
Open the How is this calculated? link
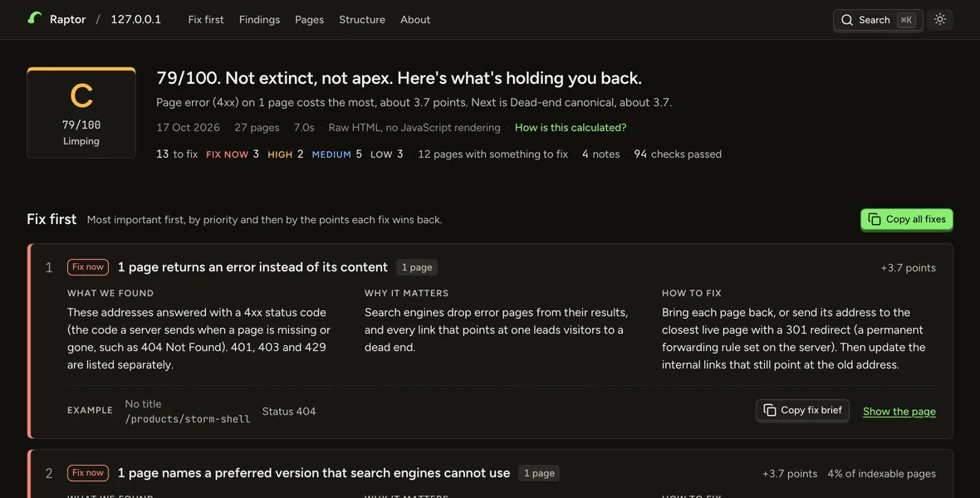click(x=571, y=128)
